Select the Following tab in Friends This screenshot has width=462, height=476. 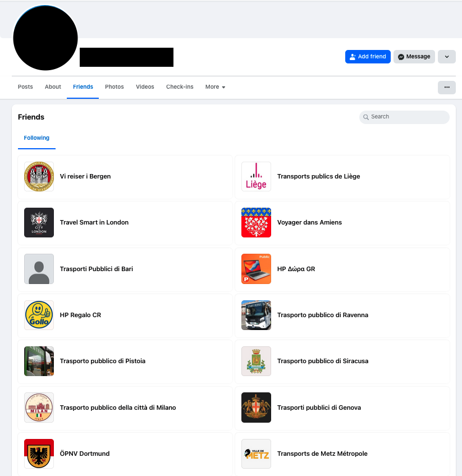click(36, 138)
